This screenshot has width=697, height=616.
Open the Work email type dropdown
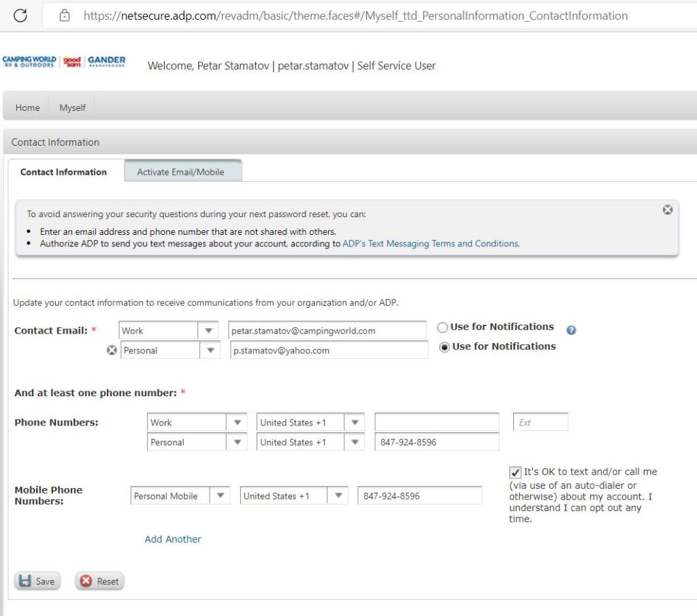[x=208, y=331]
